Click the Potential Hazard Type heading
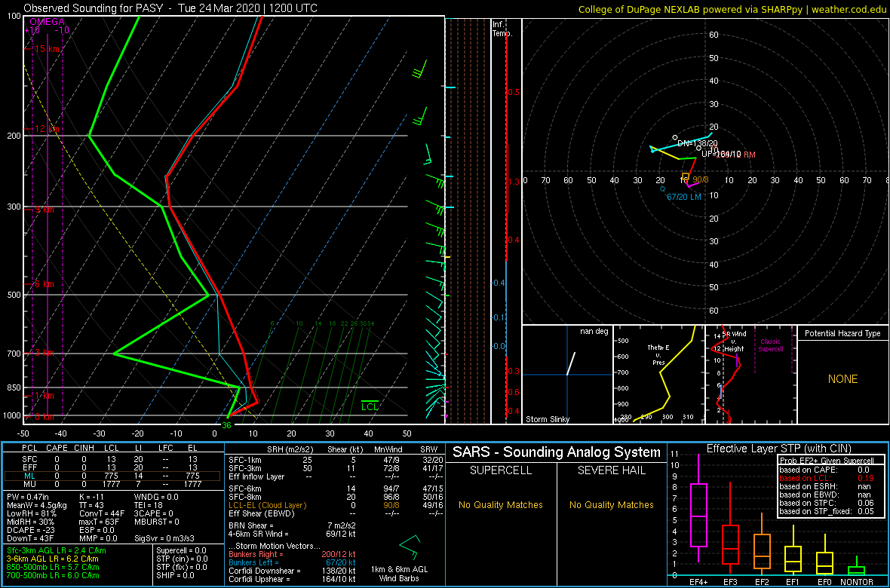 (x=843, y=334)
